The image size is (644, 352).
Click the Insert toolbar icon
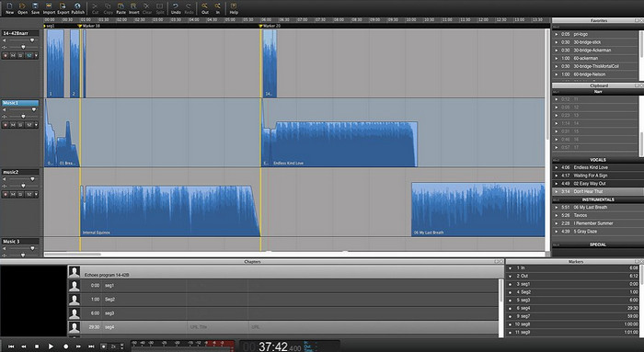(134, 6)
